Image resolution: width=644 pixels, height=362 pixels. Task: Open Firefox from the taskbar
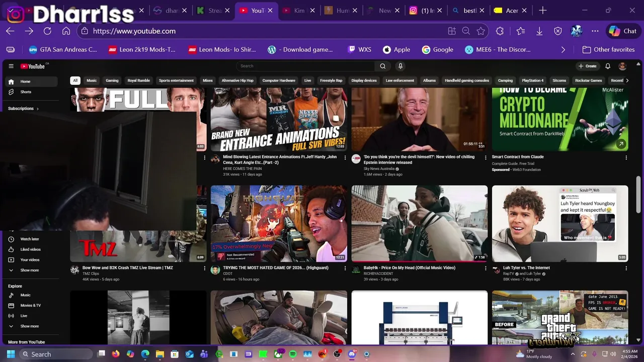116,354
